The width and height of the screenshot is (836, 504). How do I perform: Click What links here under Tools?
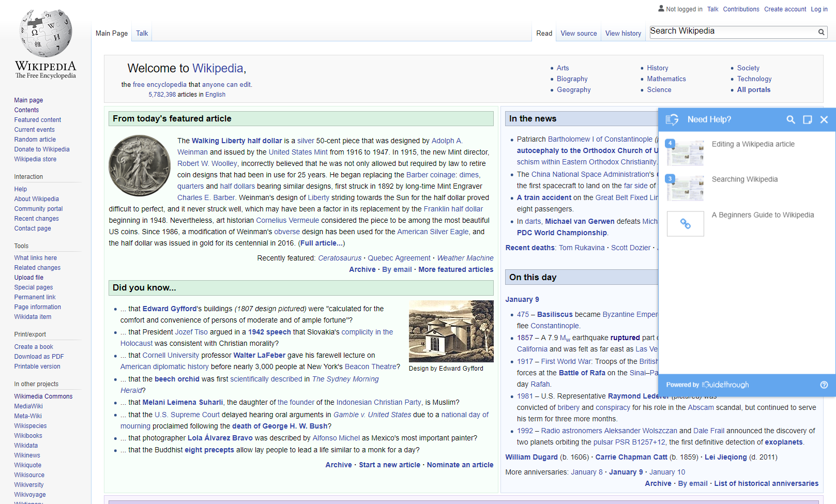pos(36,258)
